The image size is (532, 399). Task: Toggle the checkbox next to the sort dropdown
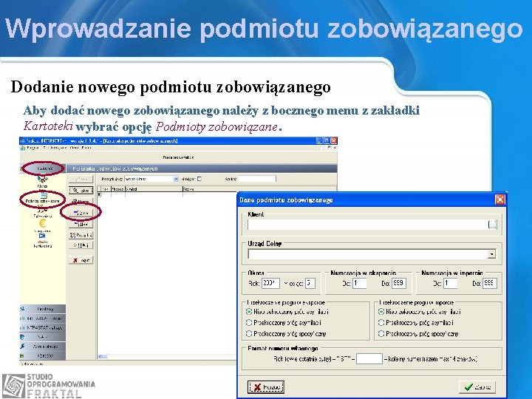[x=199, y=179]
